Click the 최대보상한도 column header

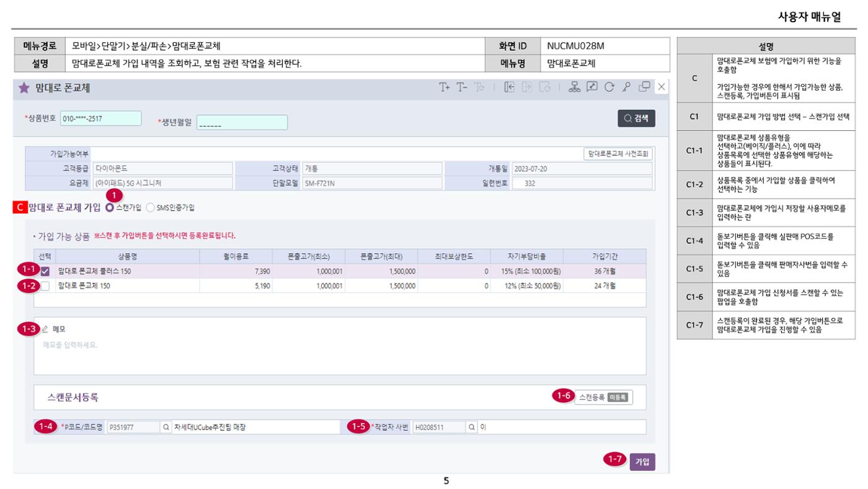coord(453,256)
